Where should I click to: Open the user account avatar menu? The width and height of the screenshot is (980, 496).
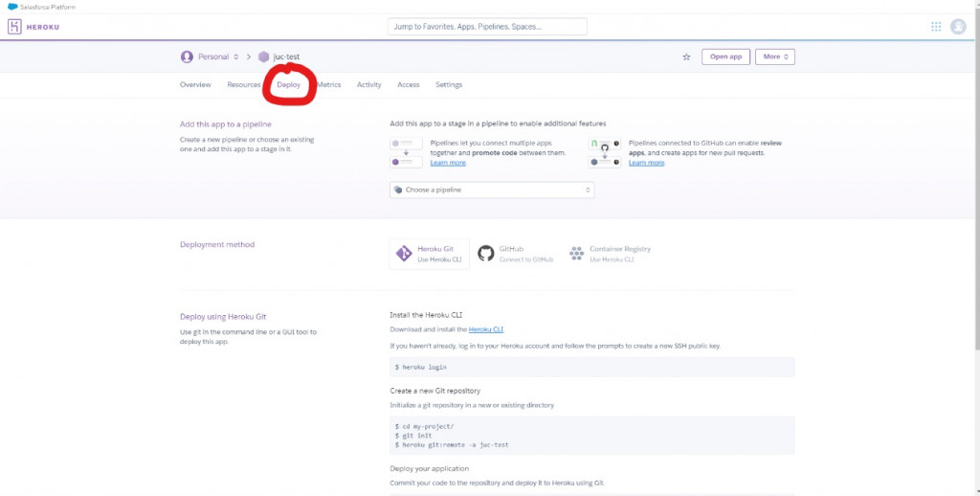(958, 26)
